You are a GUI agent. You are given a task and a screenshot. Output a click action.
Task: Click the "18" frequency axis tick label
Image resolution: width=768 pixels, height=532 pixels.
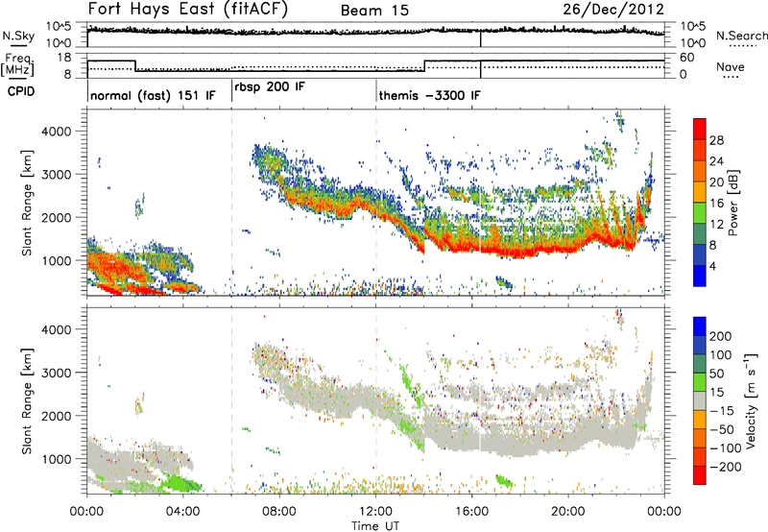63,58
